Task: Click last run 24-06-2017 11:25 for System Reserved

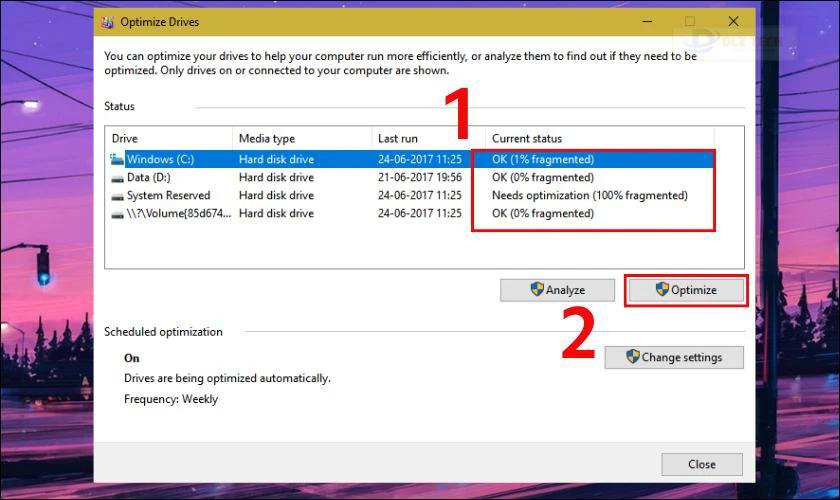Action: tap(419, 196)
